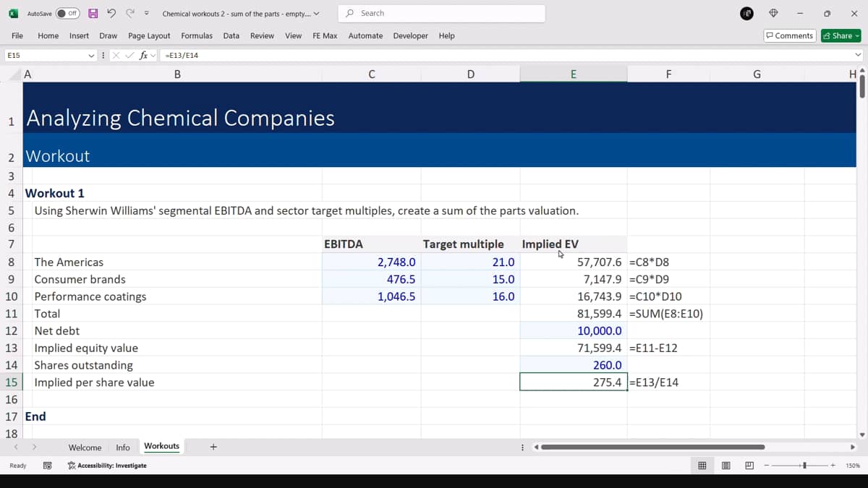Open the FE Max add-in tab
868x488 pixels.
coord(325,35)
